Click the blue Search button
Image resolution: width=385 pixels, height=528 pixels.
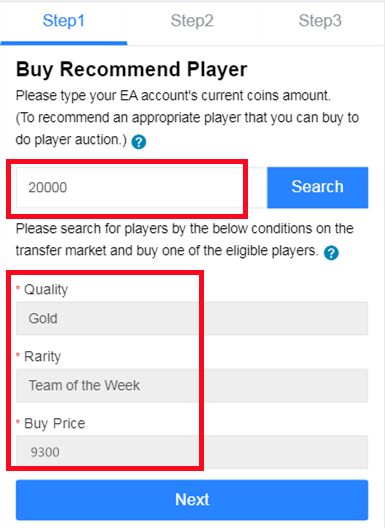(318, 187)
